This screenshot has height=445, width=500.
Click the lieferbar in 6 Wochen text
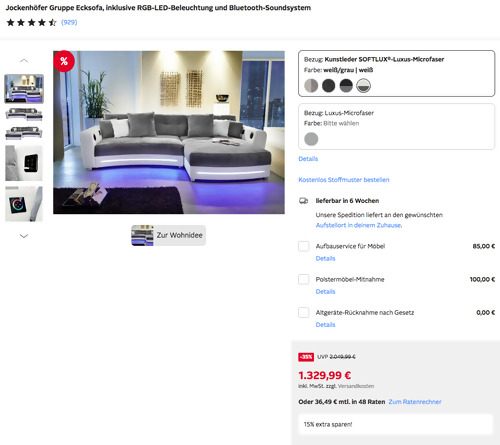(347, 201)
